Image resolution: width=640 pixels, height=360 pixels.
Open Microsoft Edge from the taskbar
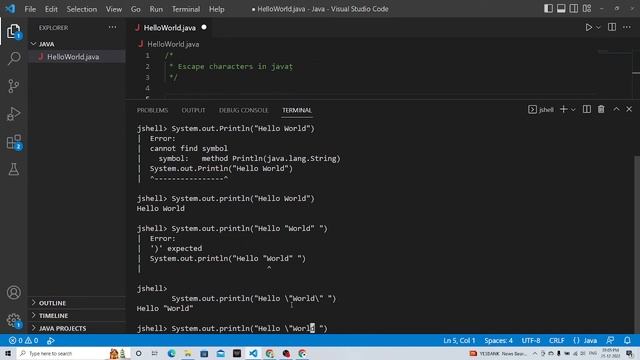pos(171,353)
